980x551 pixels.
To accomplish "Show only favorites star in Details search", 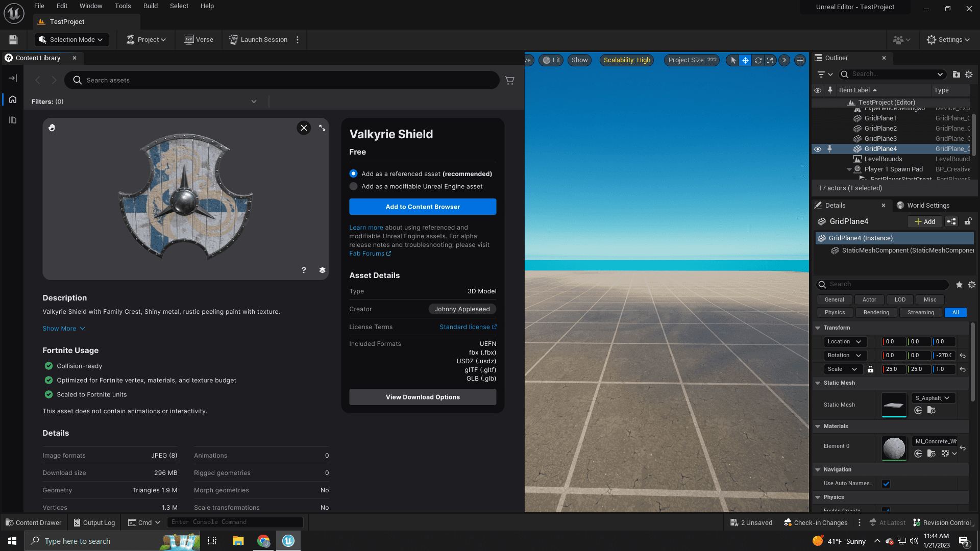I will coord(959,285).
